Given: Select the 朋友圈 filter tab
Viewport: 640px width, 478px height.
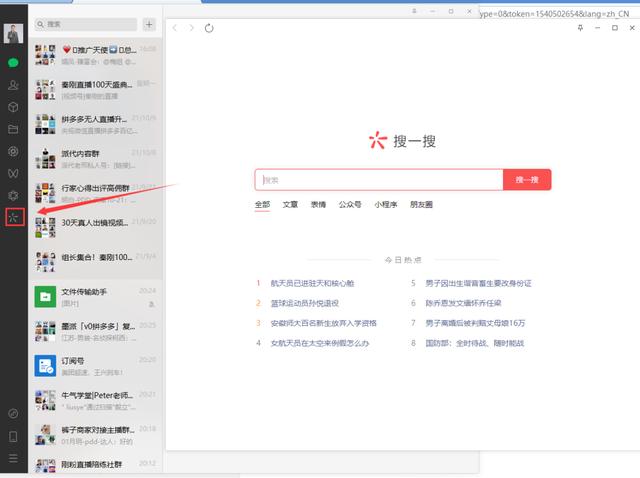Looking at the screenshot, I should 421,205.
